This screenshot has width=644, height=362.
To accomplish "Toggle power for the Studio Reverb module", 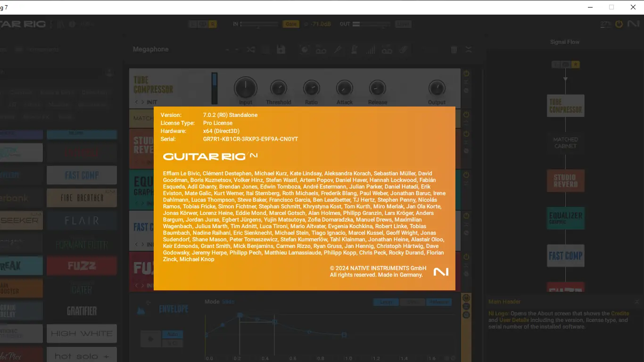I will pyautogui.click(x=466, y=134).
